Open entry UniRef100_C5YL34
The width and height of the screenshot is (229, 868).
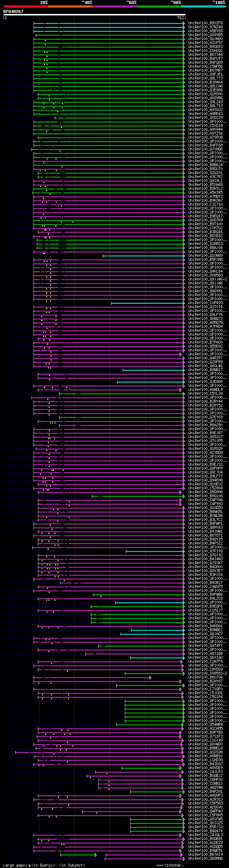pyautogui.click(x=205, y=394)
